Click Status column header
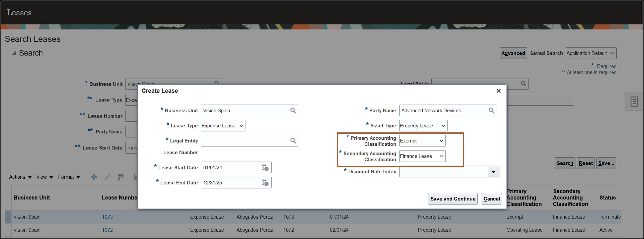The width and height of the screenshot is (644, 239). tap(607, 198)
